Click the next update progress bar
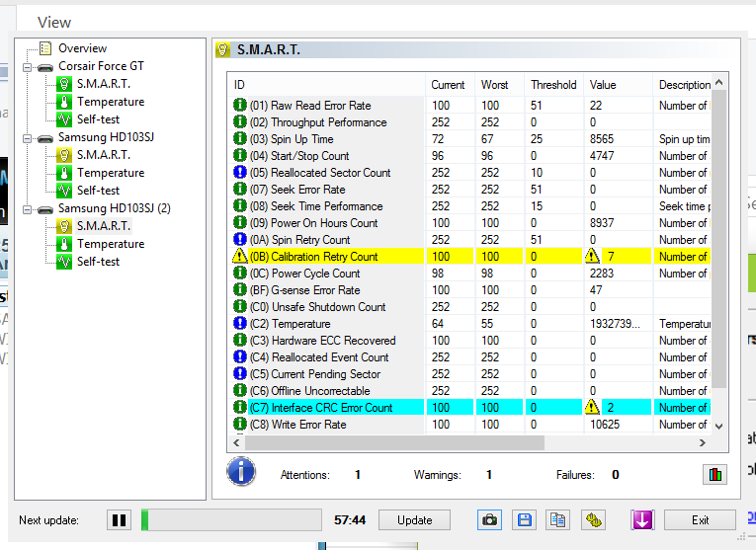Image resolution: width=756 pixels, height=550 pixels. coord(231,520)
